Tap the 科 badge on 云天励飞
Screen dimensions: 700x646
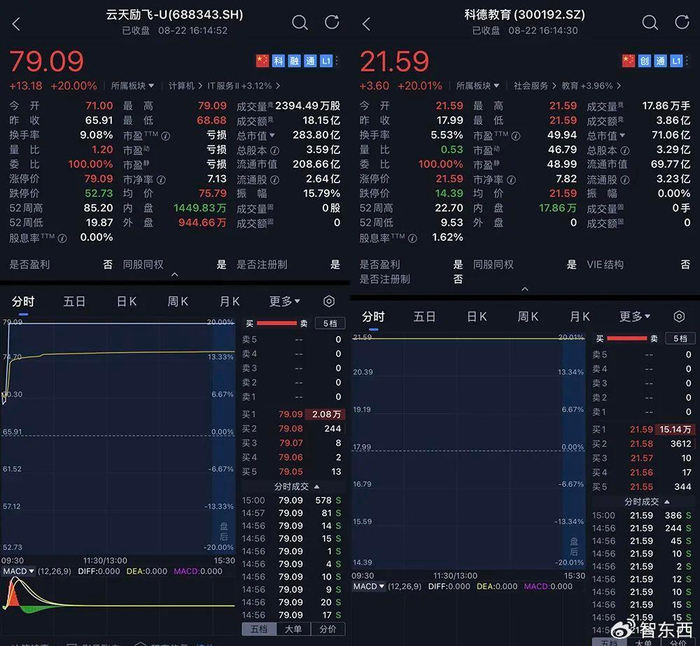[x=279, y=61]
